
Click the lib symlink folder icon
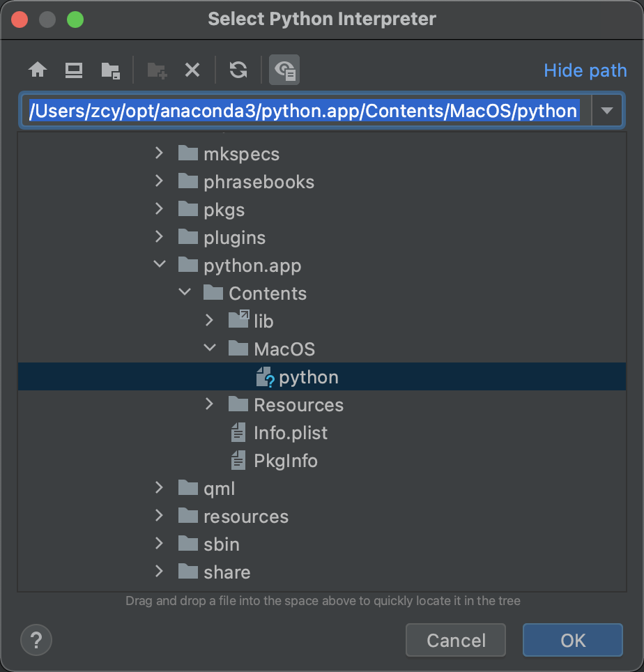[x=238, y=320]
